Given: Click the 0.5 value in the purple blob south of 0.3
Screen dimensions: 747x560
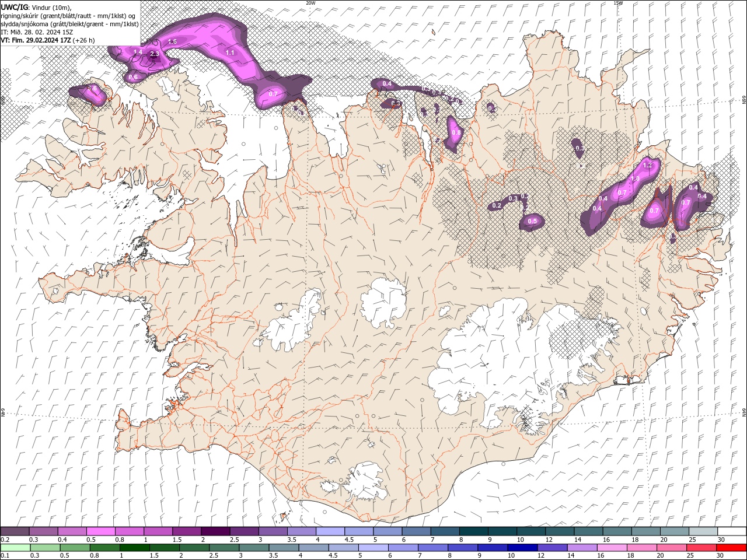Looking at the screenshot, I should pyautogui.click(x=532, y=221).
